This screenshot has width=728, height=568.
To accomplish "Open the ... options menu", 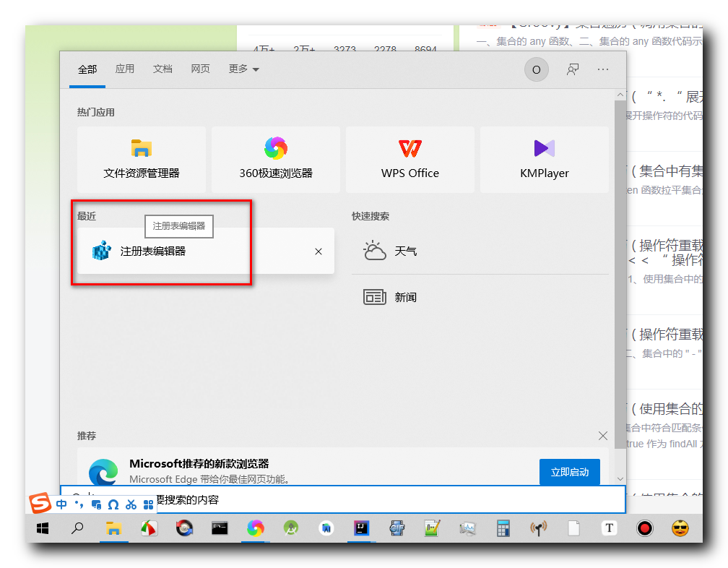I will pos(603,69).
